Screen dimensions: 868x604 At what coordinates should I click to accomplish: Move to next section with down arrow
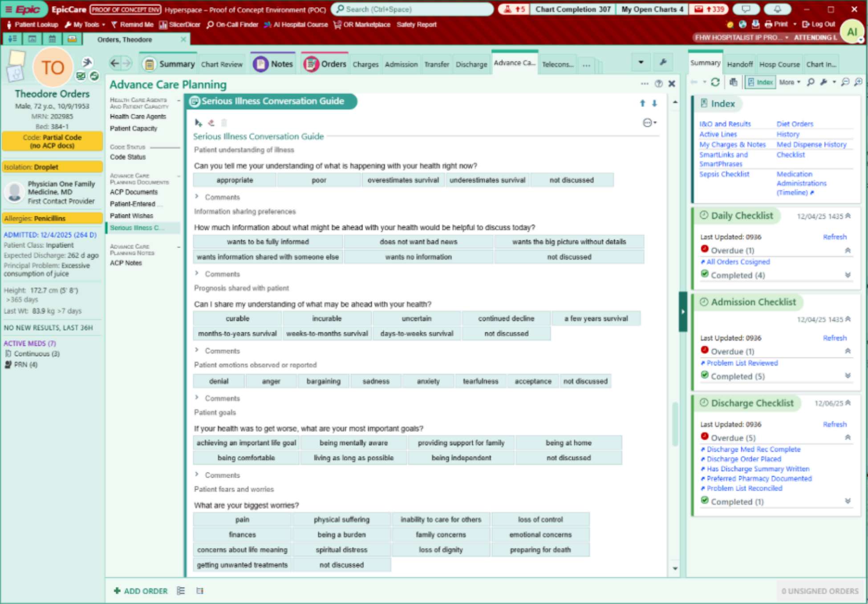pyautogui.click(x=654, y=103)
